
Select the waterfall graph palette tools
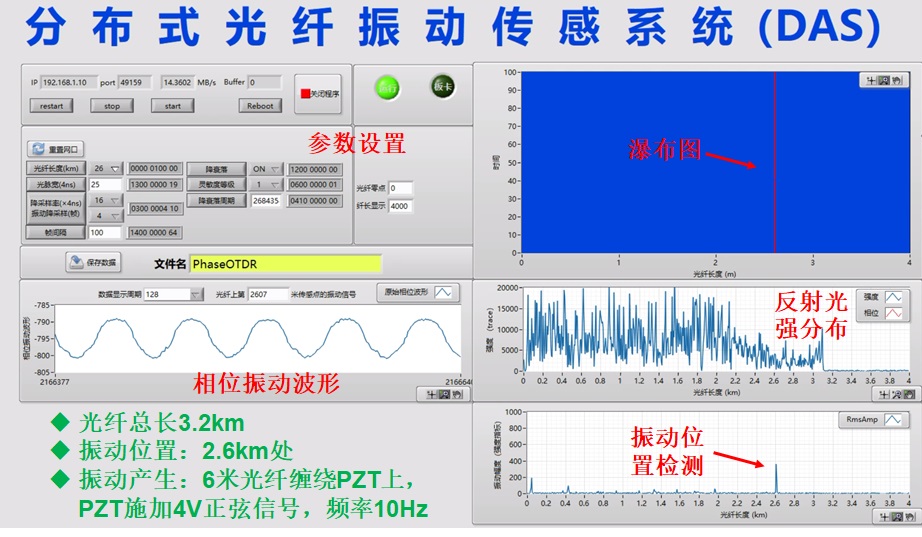tap(884, 81)
